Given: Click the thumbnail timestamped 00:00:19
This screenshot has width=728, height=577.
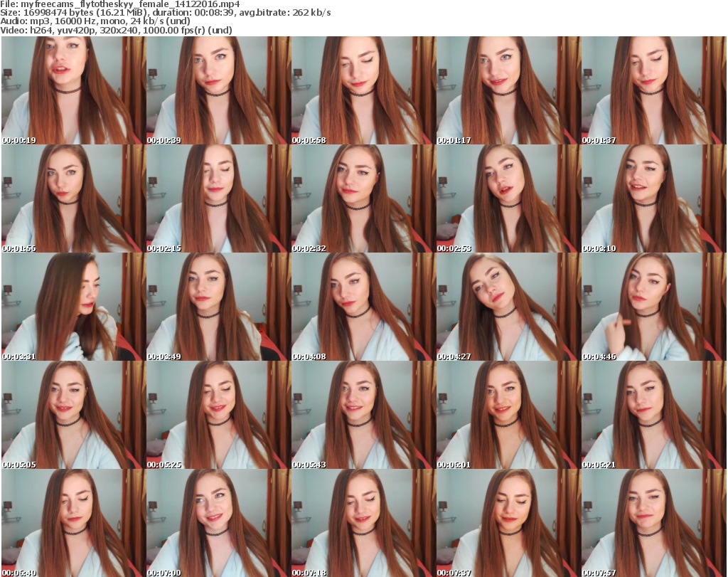Looking at the screenshot, I should pyautogui.click(x=73, y=90).
